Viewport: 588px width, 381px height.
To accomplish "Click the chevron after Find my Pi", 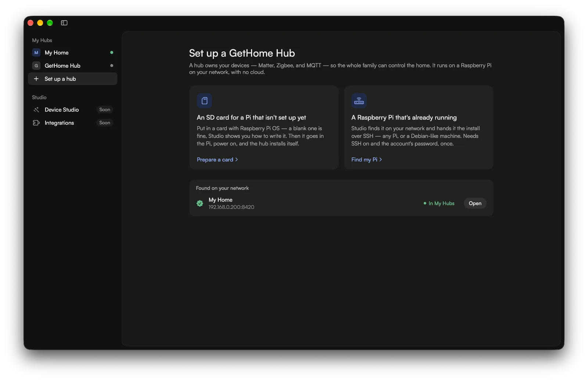I will (380, 160).
